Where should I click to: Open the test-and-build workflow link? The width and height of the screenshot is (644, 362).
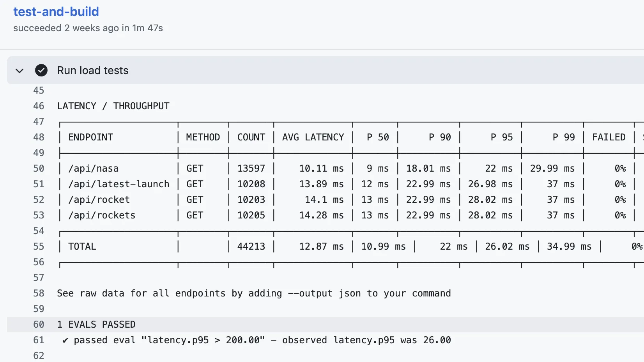tap(56, 12)
